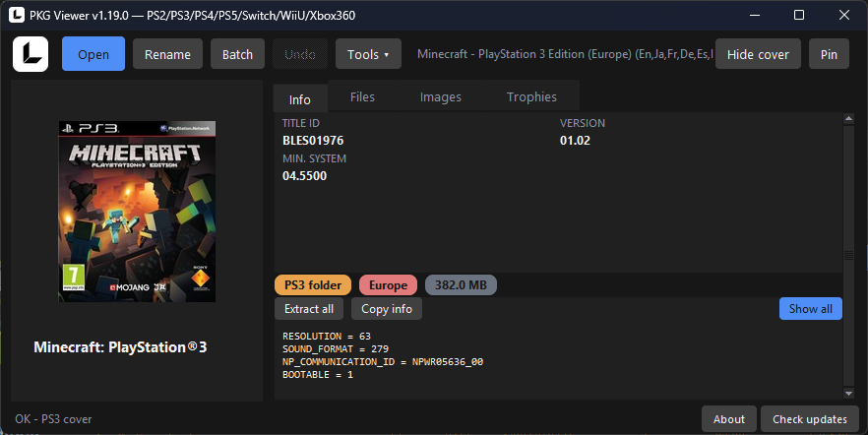Click the OK - PS3 cover status text
868x435 pixels.
[x=53, y=419]
